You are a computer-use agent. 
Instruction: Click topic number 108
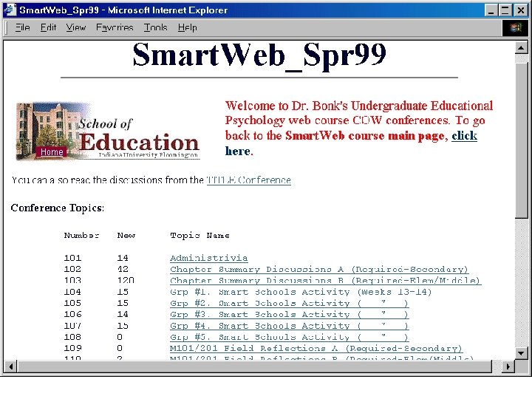click(x=72, y=337)
